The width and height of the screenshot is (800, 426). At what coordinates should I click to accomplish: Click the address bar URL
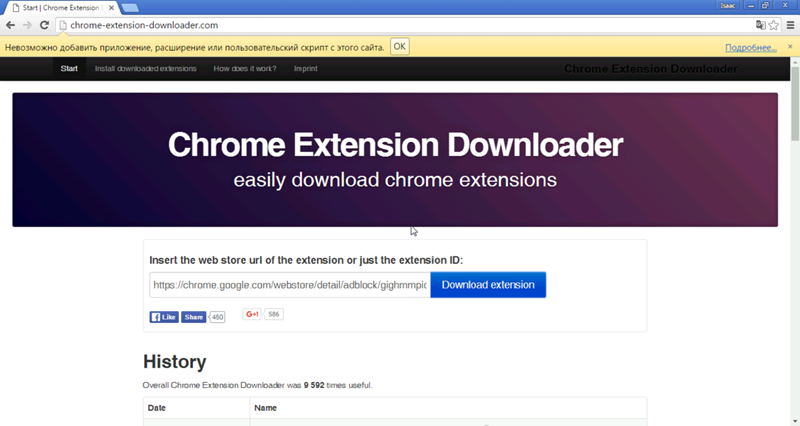144,25
